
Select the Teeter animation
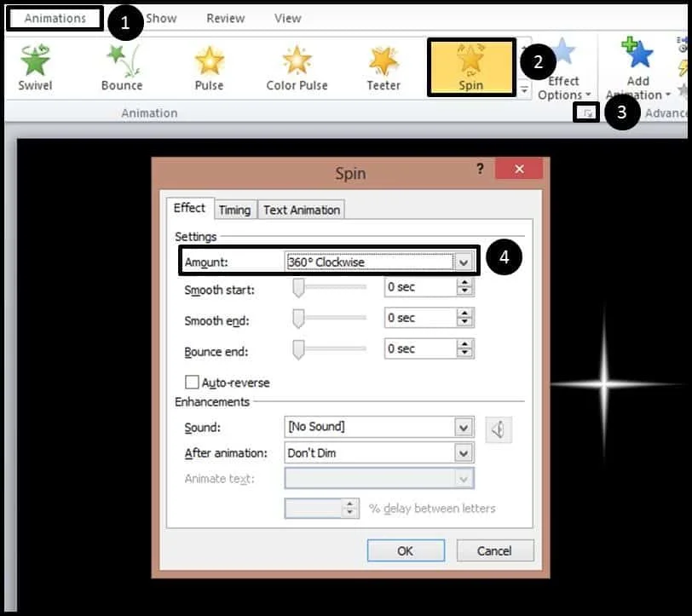[x=383, y=67]
